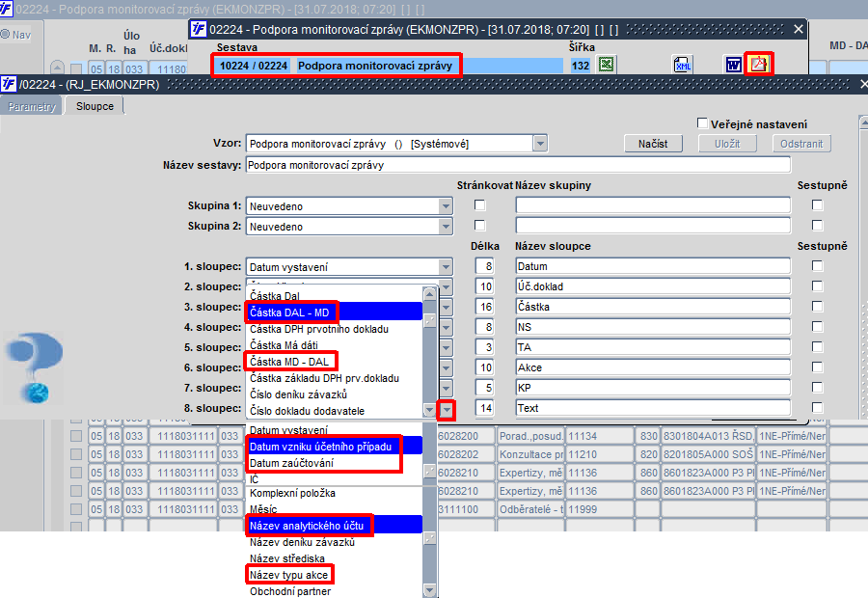Click the Název sestavy input field
The image size is (868, 598).
pos(518,164)
